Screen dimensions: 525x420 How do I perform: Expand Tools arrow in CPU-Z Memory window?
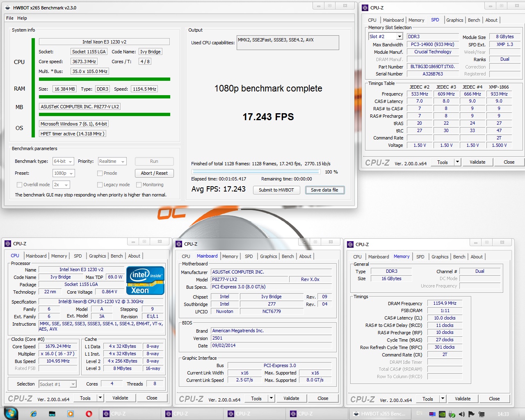pos(443,399)
